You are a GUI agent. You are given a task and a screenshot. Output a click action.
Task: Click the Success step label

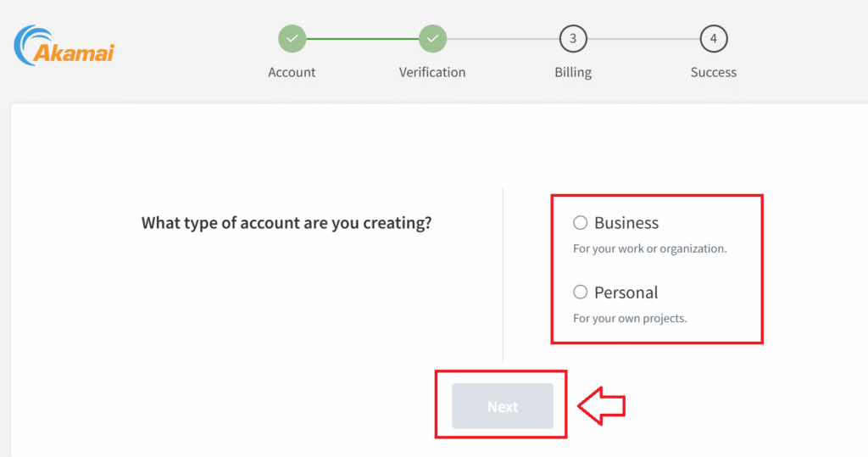coord(714,73)
